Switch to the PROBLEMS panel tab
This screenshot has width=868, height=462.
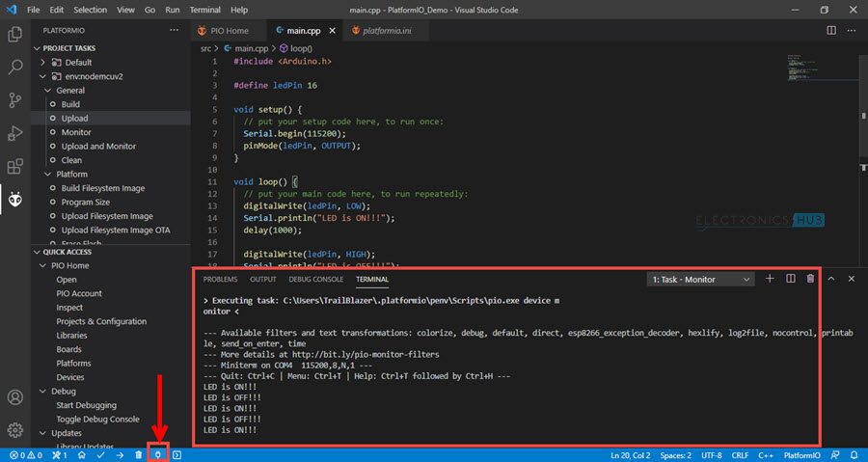click(x=220, y=280)
